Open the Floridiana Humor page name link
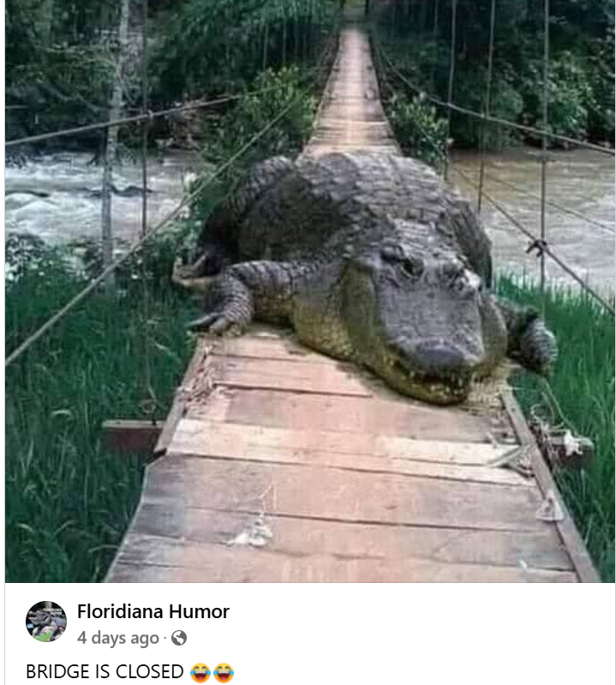The width and height of the screenshot is (616, 685). tap(153, 611)
